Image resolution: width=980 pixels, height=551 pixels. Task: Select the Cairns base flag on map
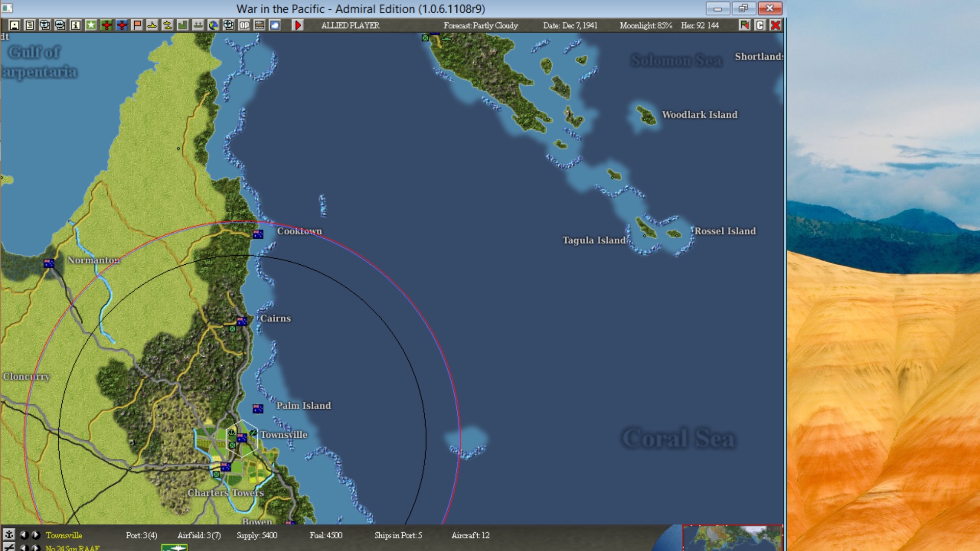[x=242, y=321]
